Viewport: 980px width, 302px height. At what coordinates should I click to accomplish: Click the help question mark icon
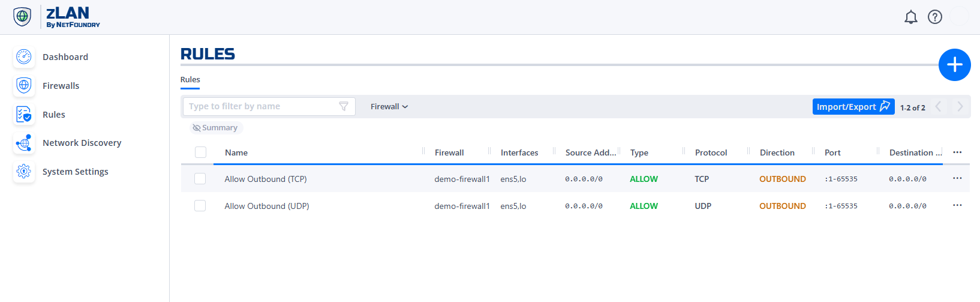934,17
